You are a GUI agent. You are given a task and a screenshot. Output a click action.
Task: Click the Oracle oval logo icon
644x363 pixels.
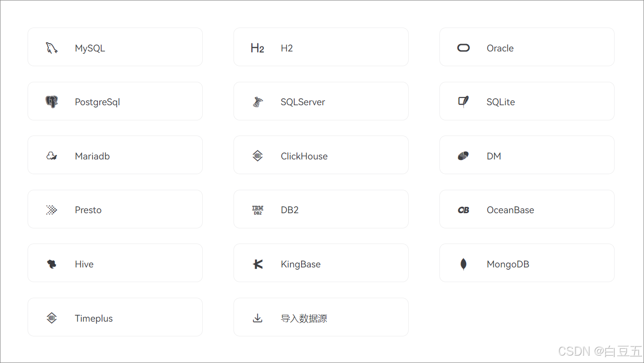(x=463, y=48)
